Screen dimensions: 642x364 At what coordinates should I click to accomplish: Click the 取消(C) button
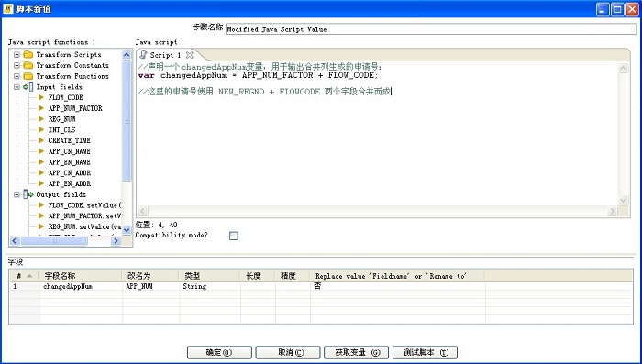tap(287, 352)
